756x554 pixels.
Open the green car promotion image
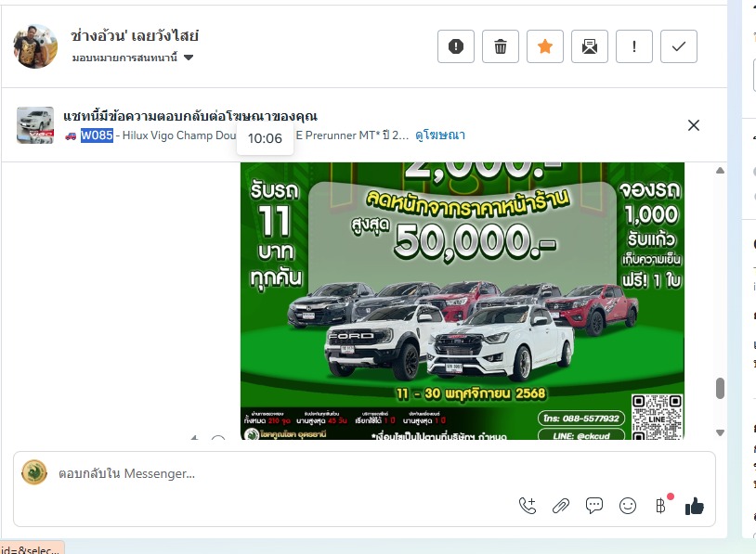click(x=462, y=299)
